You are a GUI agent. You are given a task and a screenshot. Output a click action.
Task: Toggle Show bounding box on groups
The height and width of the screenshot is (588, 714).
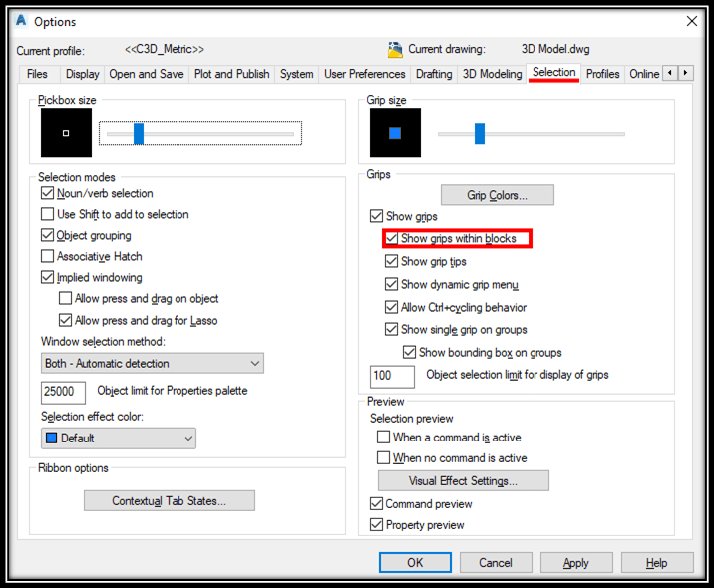coord(410,352)
